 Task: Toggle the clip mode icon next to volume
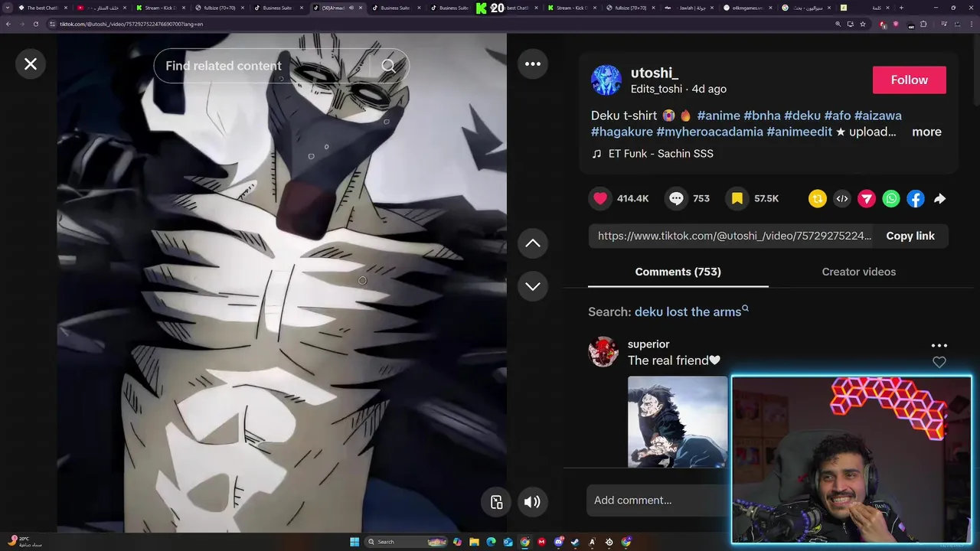click(x=496, y=502)
